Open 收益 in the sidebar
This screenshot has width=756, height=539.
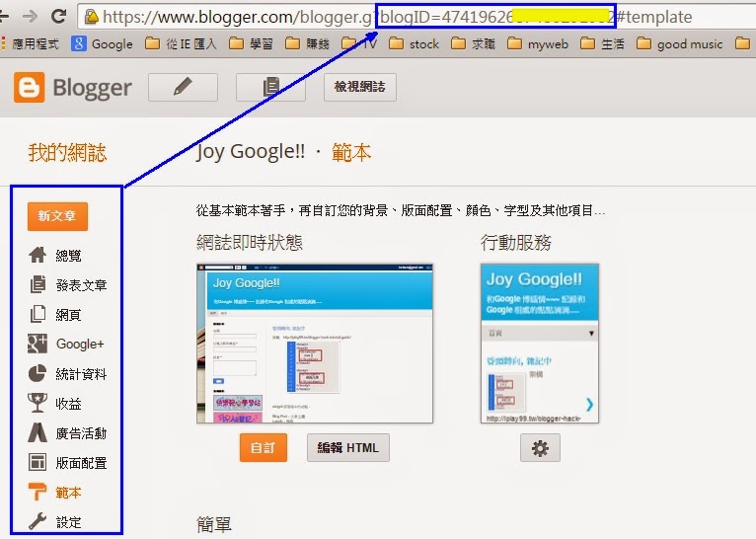pos(54,403)
